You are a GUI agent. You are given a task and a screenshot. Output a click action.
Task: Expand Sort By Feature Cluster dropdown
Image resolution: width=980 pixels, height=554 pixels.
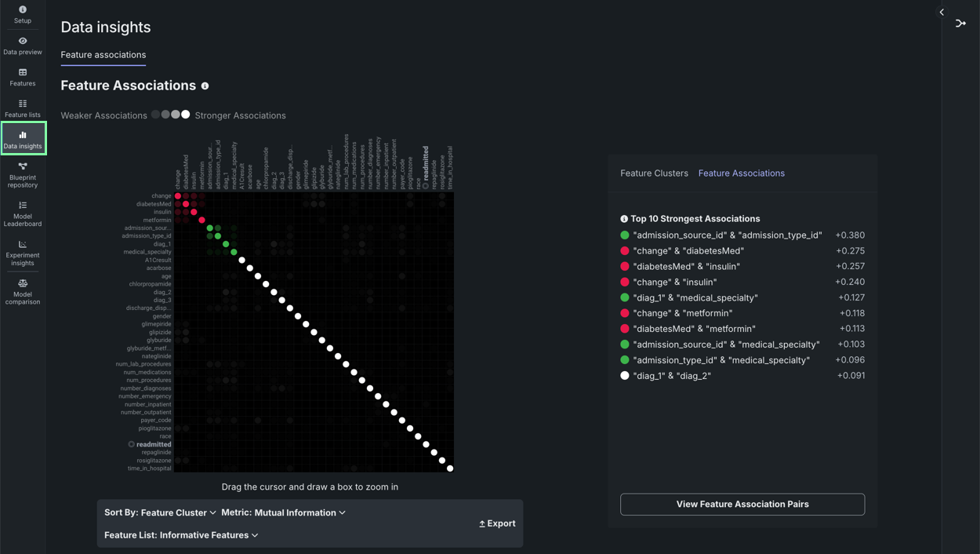(160, 512)
